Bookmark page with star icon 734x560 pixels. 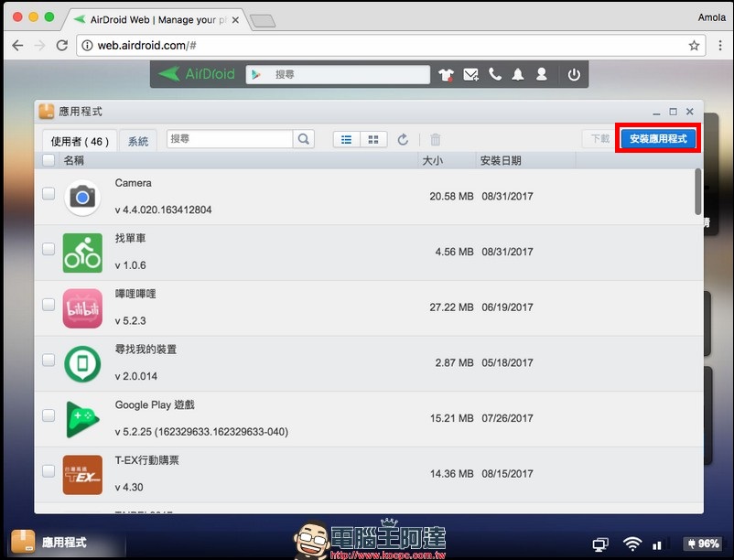pyautogui.click(x=694, y=46)
